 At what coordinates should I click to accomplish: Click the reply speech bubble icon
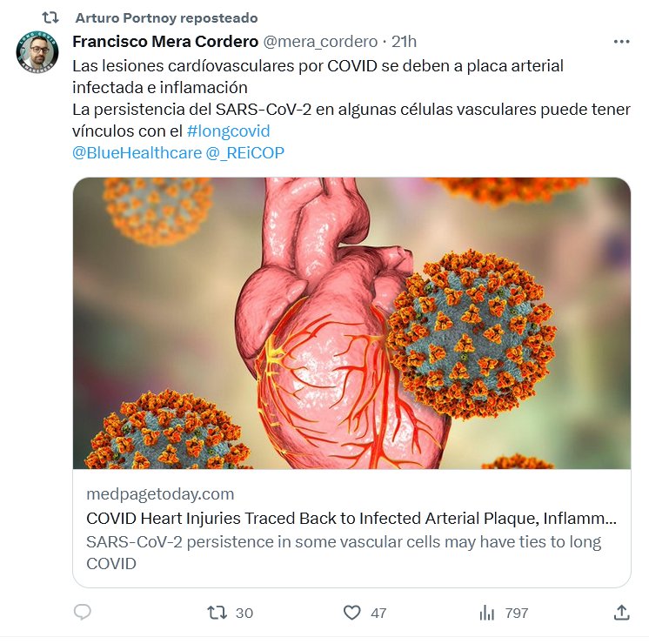pos(83,613)
